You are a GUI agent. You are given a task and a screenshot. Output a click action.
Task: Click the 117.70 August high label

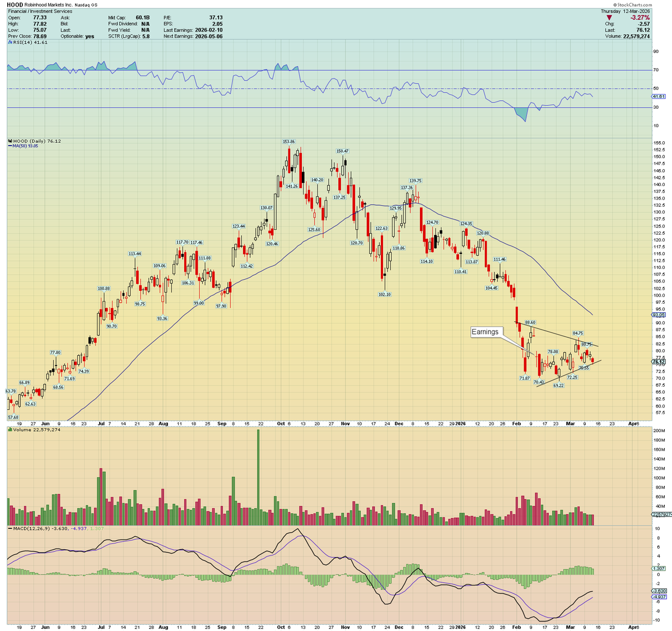[x=183, y=242]
